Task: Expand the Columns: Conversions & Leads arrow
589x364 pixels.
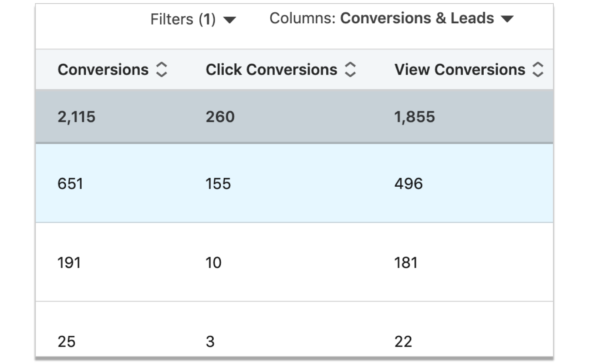Action: coord(507,19)
